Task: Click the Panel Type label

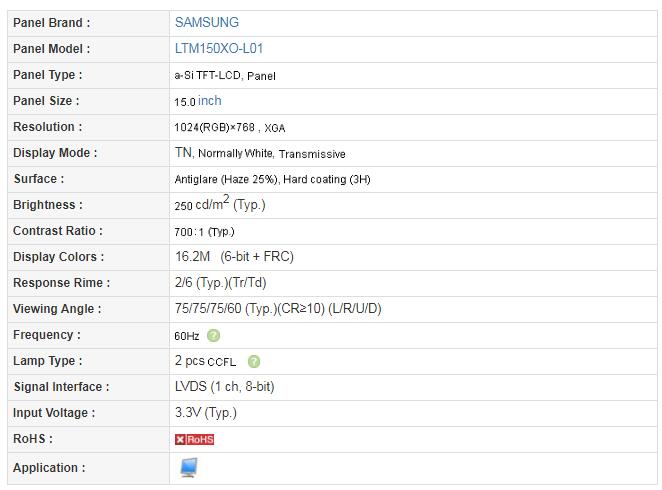Action: coord(48,75)
